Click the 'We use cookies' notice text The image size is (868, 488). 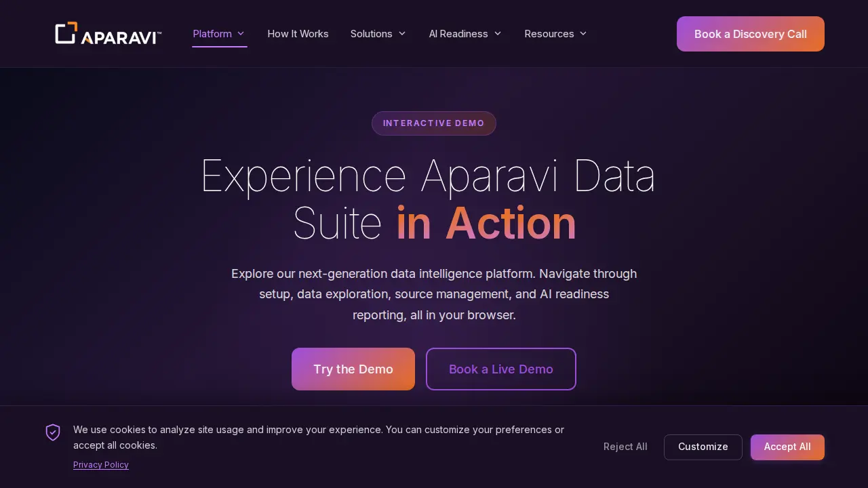tap(319, 437)
